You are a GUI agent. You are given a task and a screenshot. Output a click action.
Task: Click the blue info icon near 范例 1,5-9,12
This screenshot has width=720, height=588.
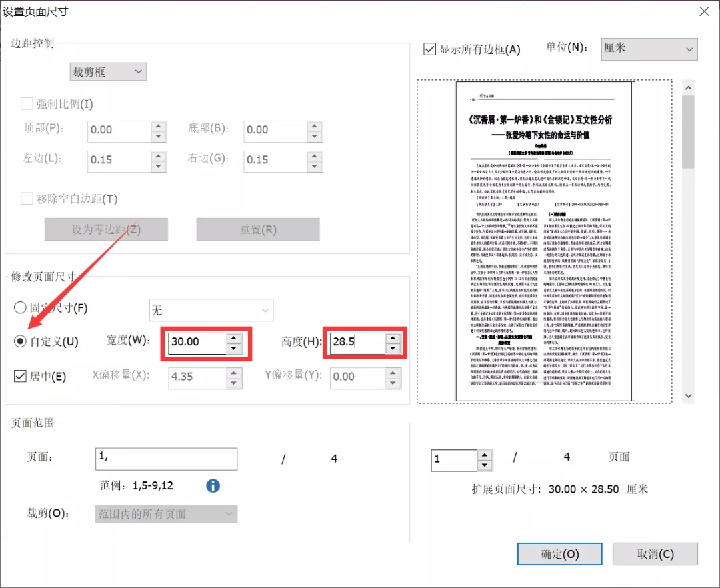coord(213,485)
